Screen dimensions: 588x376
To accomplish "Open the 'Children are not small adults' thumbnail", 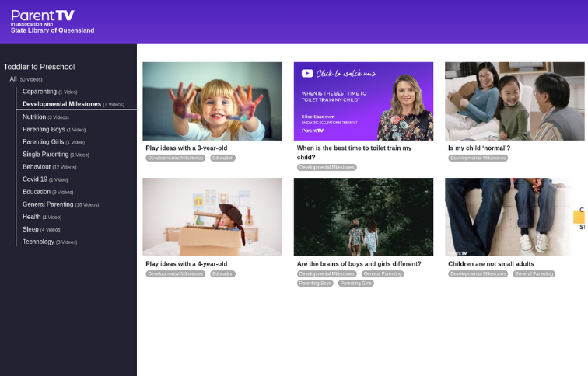I will (x=514, y=217).
